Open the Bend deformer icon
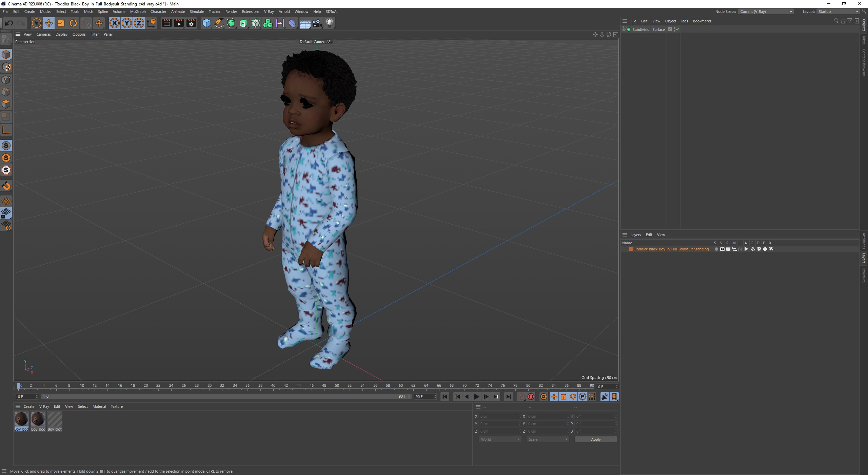The width and height of the screenshot is (868, 475). click(292, 23)
